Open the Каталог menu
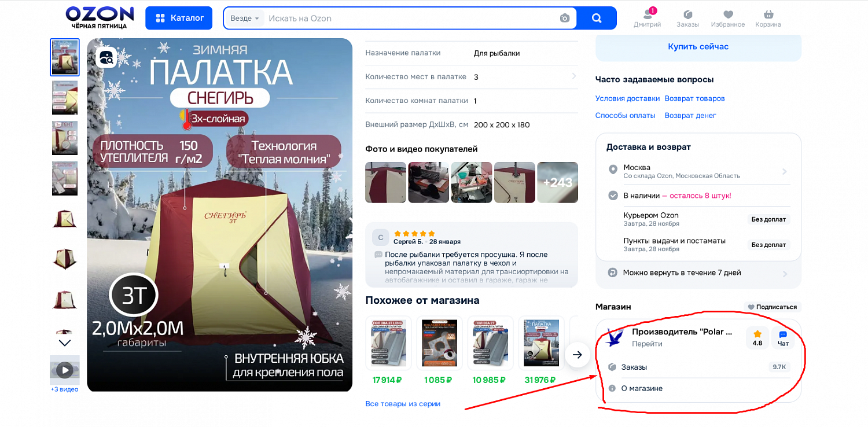868x427 pixels. [x=179, y=18]
